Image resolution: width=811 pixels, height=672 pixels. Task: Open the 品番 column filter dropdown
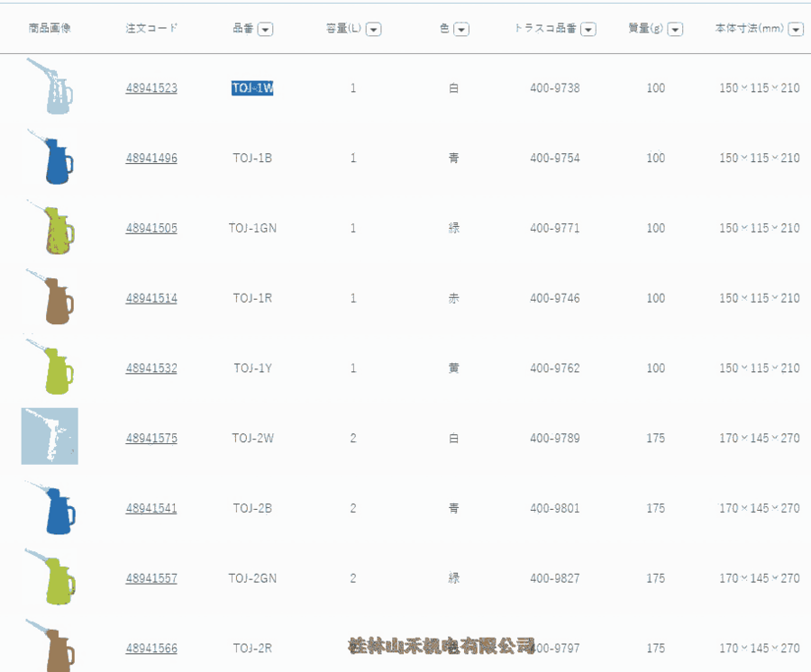pyautogui.click(x=265, y=29)
